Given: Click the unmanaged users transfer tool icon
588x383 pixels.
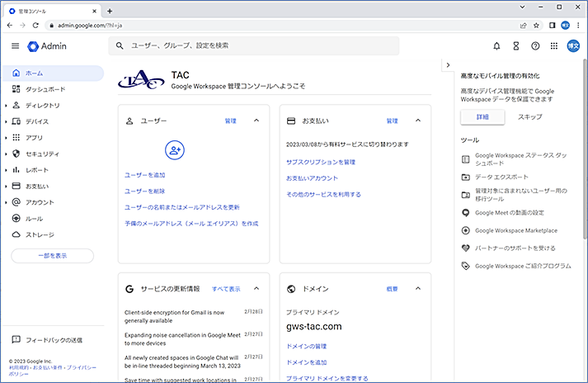Looking at the screenshot, I should pos(465,195).
